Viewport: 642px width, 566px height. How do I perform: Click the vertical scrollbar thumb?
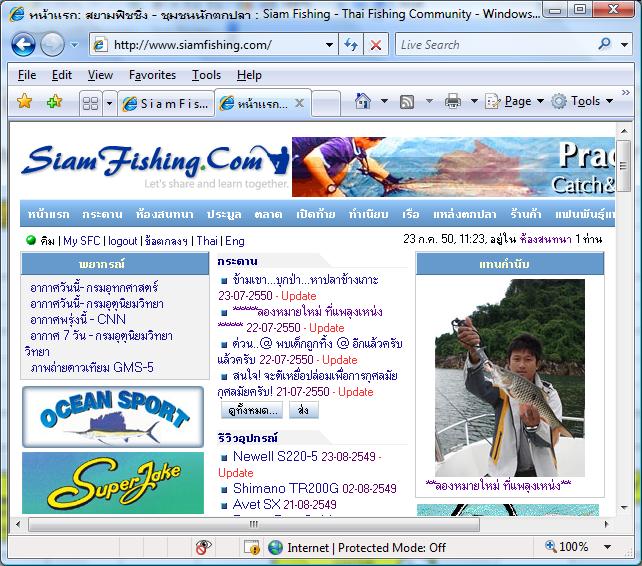pyautogui.click(x=624, y=166)
